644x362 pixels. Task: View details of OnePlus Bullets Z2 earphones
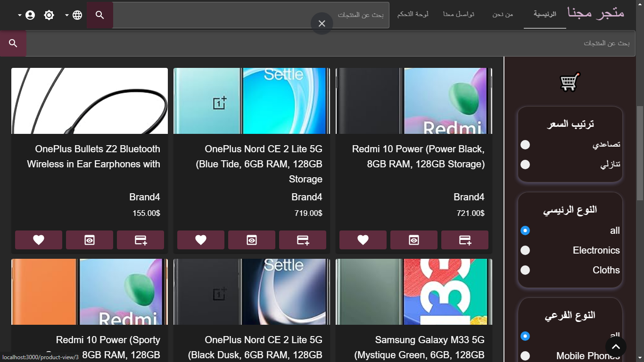[x=90, y=240]
